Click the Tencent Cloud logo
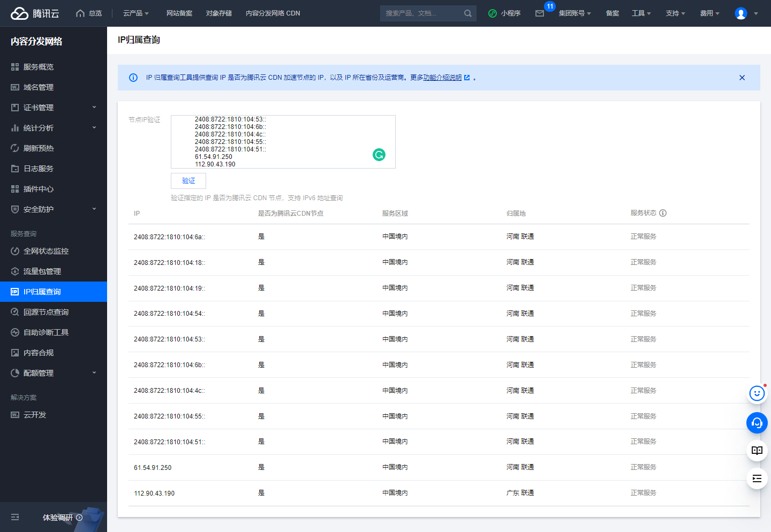Viewport: 771px width, 532px height. pyautogui.click(x=35, y=13)
